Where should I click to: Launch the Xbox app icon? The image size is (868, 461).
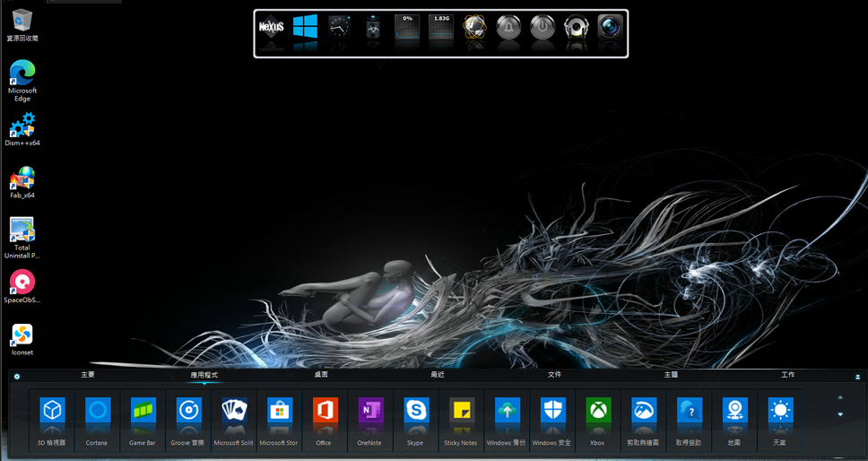pyautogui.click(x=598, y=412)
